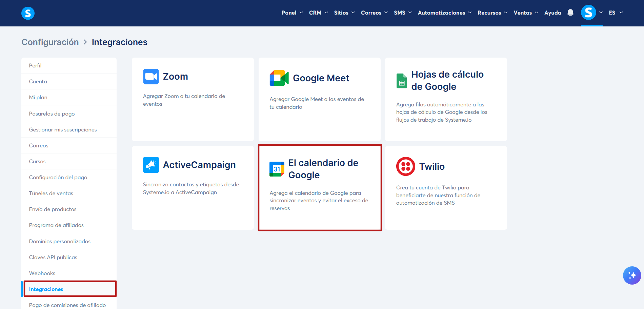Click the Zoom camera icon
This screenshot has width=644, height=309.
pos(151,77)
